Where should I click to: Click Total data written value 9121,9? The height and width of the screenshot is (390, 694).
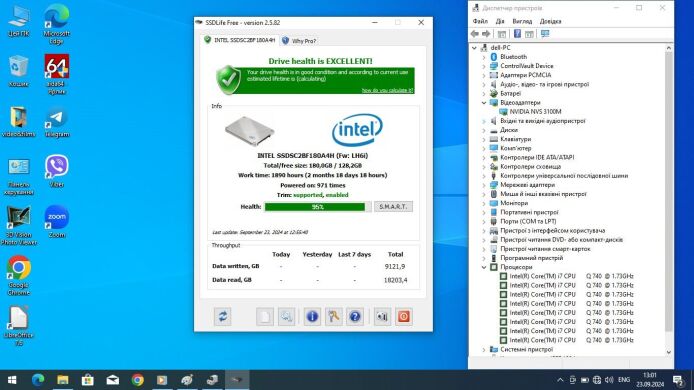395,266
